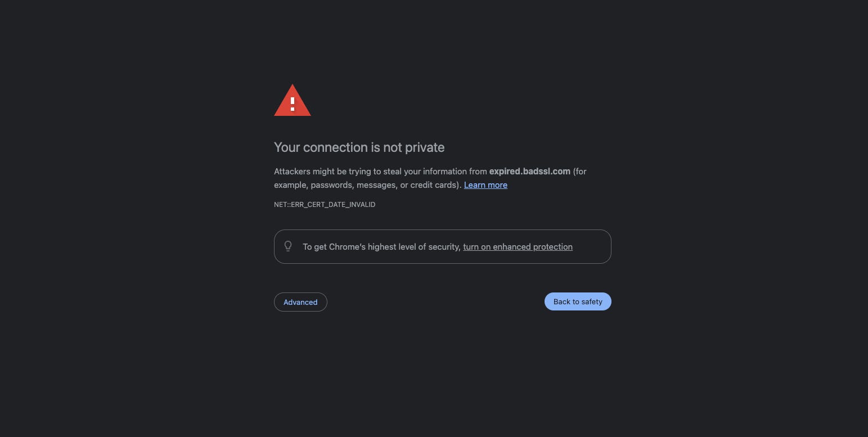Toggle debug details by clicking the error code

[x=325, y=205]
